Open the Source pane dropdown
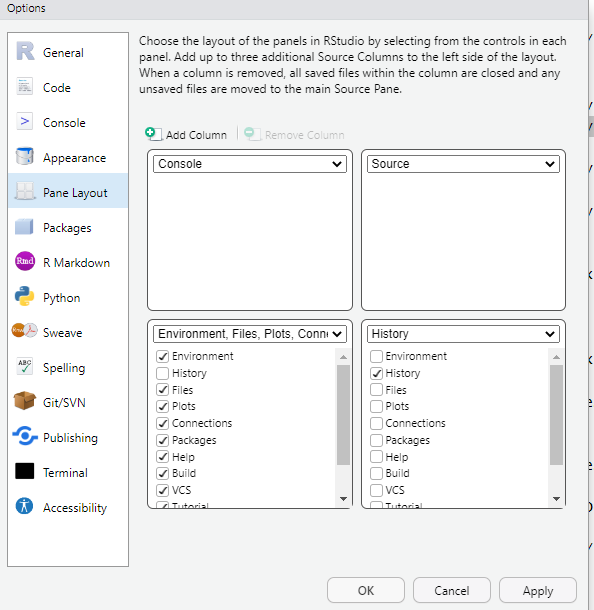 tap(463, 164)
